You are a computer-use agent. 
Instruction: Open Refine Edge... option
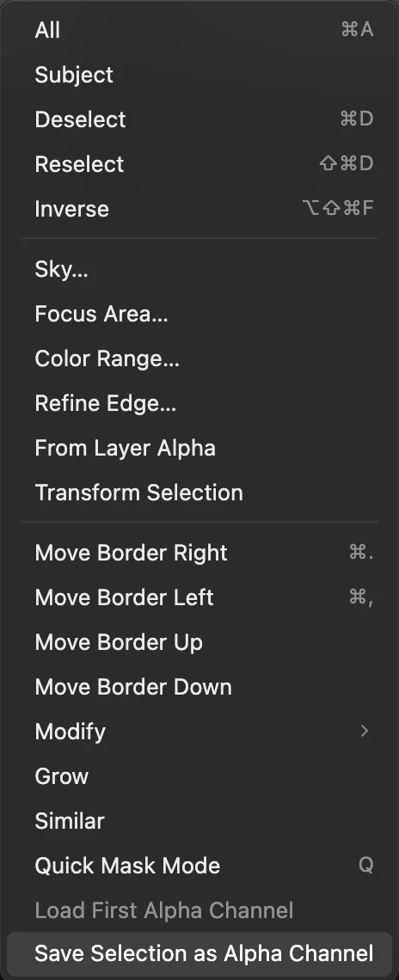coord(199,403)
